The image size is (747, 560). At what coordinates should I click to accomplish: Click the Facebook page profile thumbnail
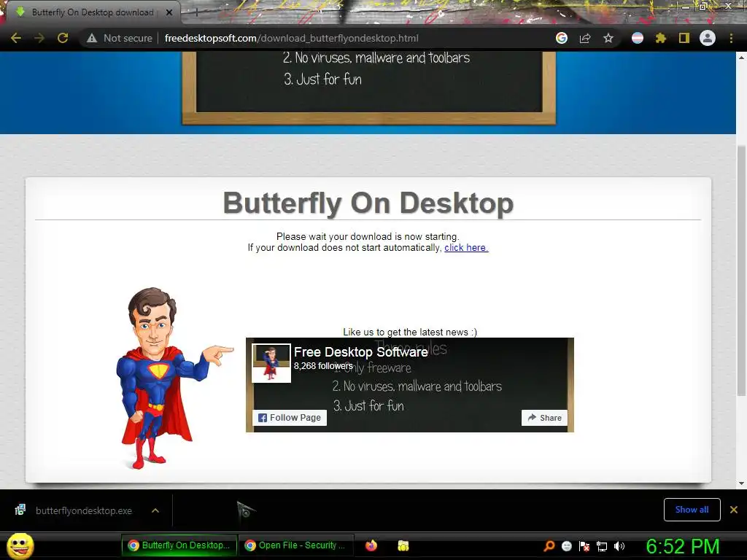(271, 363)
